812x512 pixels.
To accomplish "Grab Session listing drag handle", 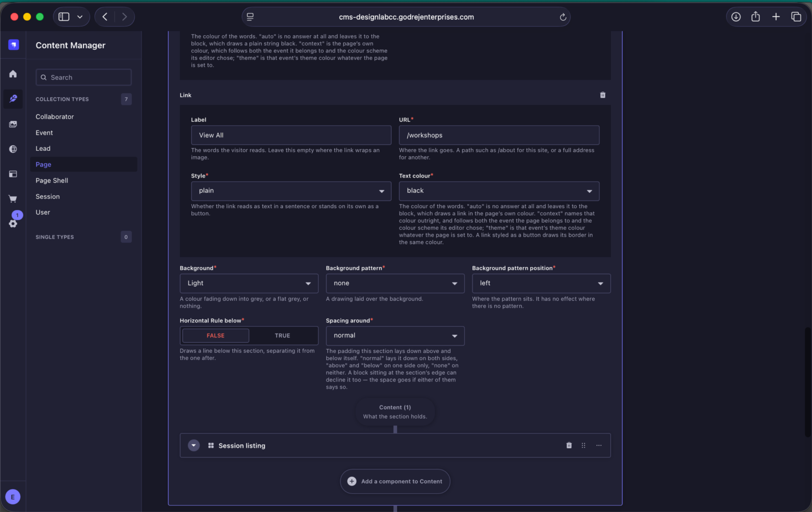I will 584,445.
